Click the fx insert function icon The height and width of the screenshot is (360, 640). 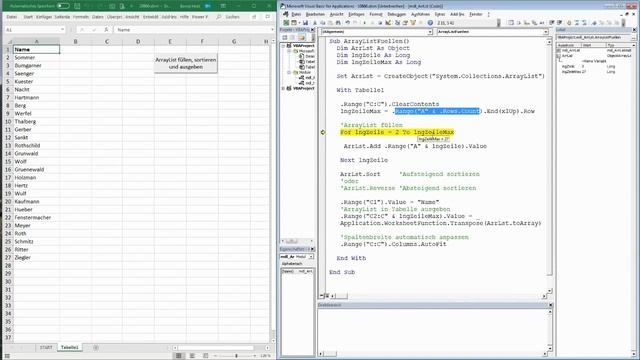click(x=106, y=30)
